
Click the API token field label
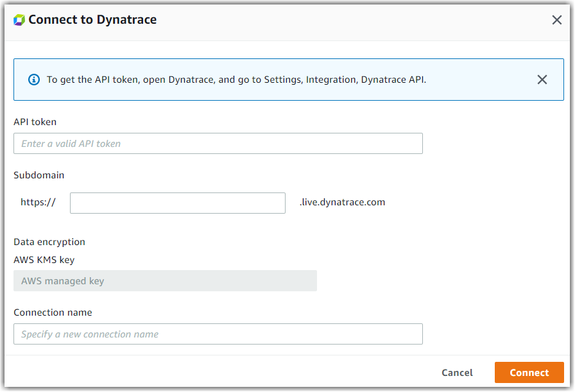(x=35, y=121)
